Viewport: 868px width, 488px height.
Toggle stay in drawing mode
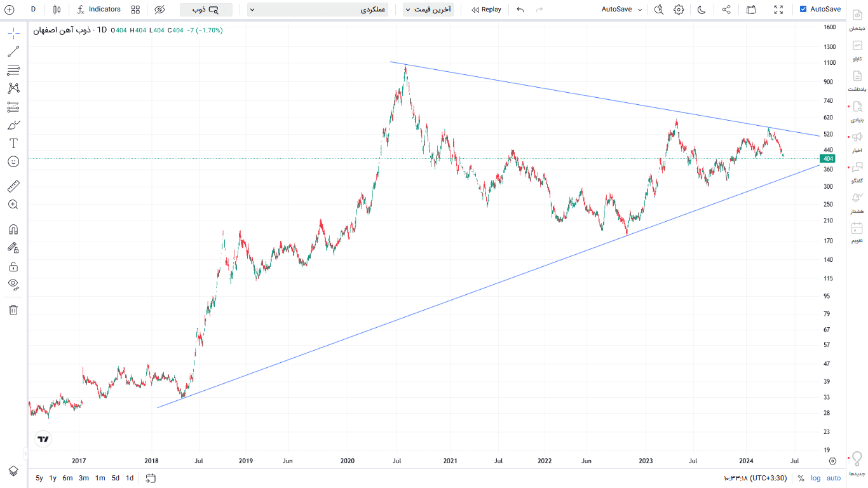click(13, 248)
